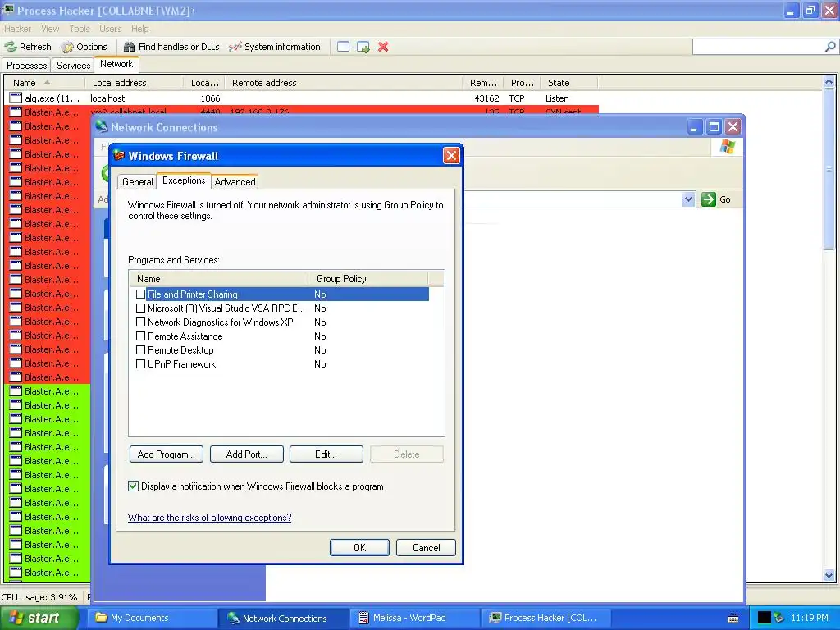Enable the UPnP Framework checkbox
840x630 pixels.
140,363
